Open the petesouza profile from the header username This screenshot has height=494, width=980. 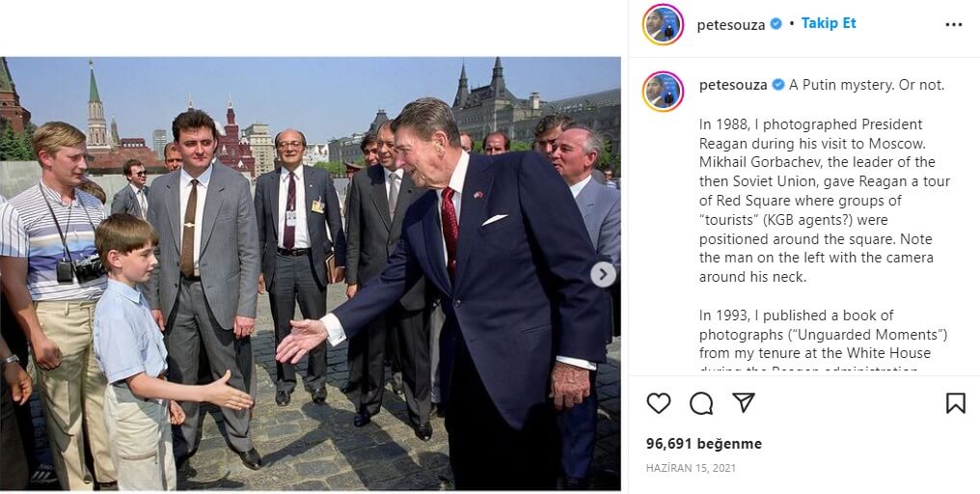pyautogui.click(x=730, y=25)
